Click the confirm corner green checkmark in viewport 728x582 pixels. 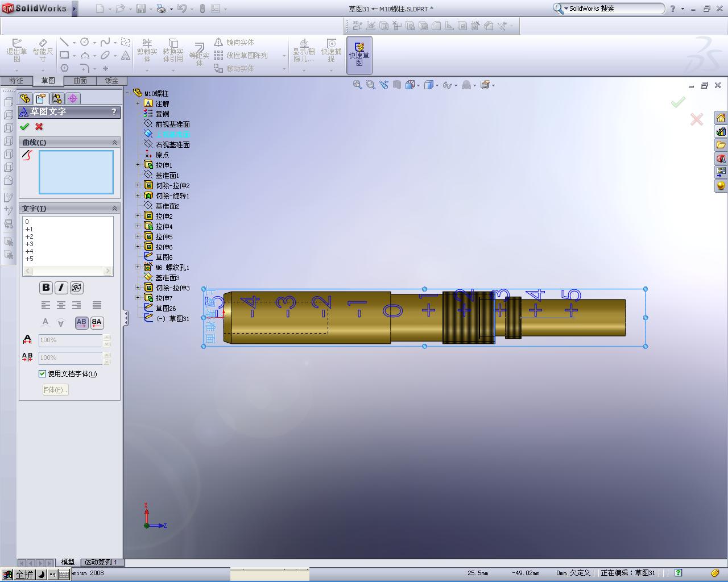(678, 102)
